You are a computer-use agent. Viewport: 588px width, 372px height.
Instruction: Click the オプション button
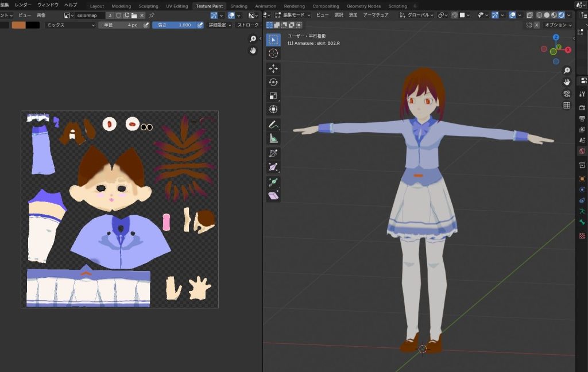pyautogui.click(x=558, y=25)
